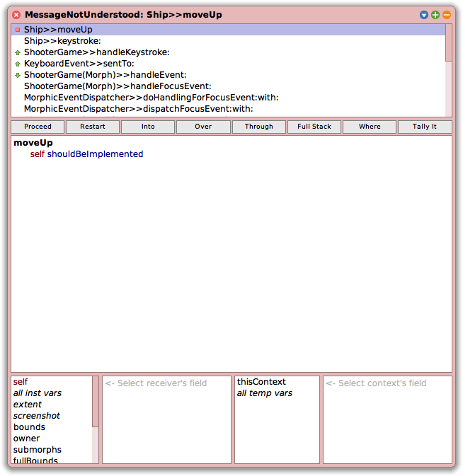Close the debugger with the red X icon
The width and height of the screenshot is (463, 476).
tap(16, 15)
